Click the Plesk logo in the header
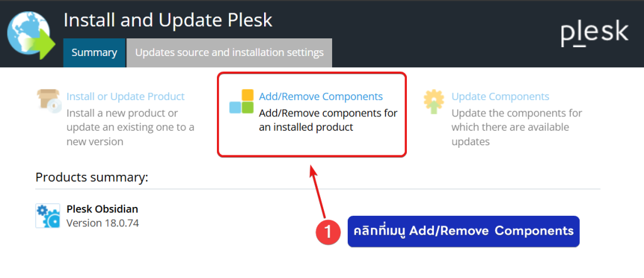644x278 pixels. [594, 33]
